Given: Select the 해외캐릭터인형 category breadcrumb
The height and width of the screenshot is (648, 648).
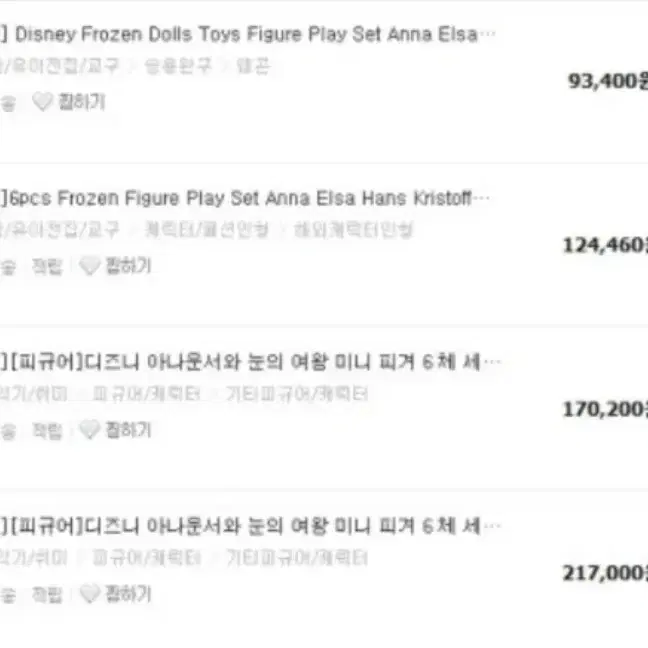Looking at the screenshot, I should click(353, 230).
